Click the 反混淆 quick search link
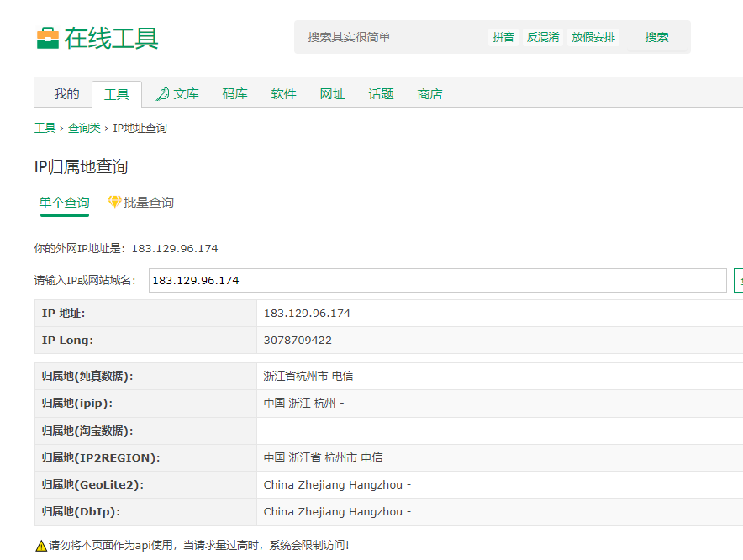 [x=543, y=37]
